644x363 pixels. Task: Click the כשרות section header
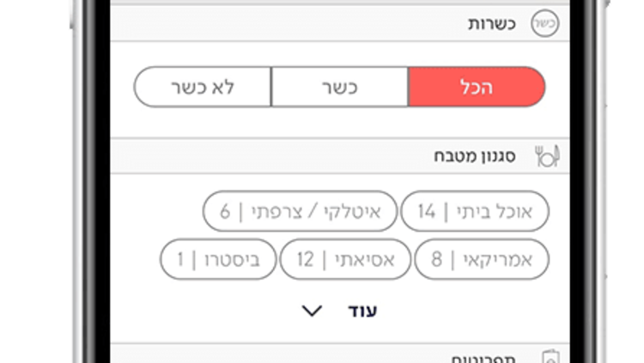(x=491, y=23)
